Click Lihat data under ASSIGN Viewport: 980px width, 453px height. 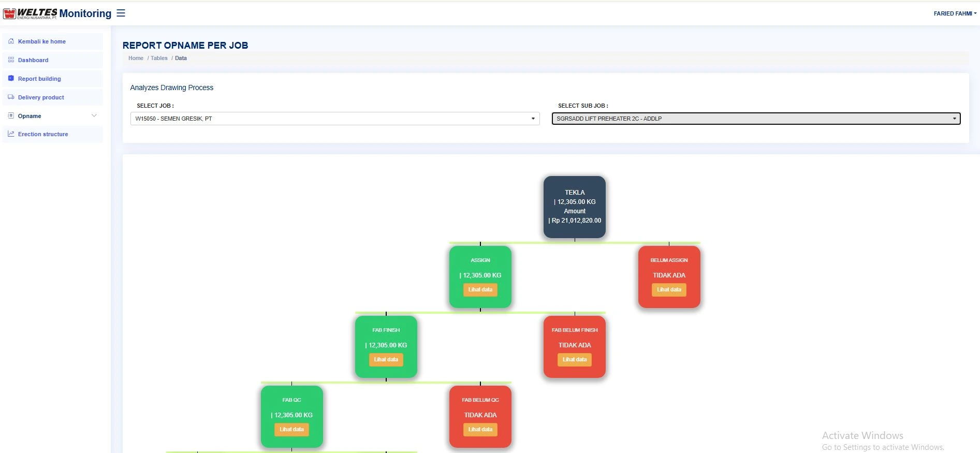pyautogui.click(x=480, y=290)
